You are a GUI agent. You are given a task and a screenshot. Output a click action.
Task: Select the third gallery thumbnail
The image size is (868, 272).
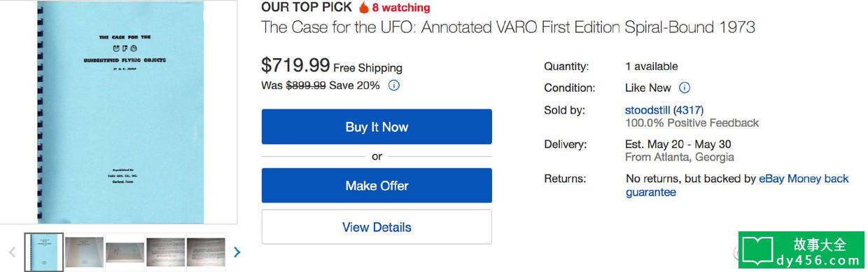pos(125,252)
